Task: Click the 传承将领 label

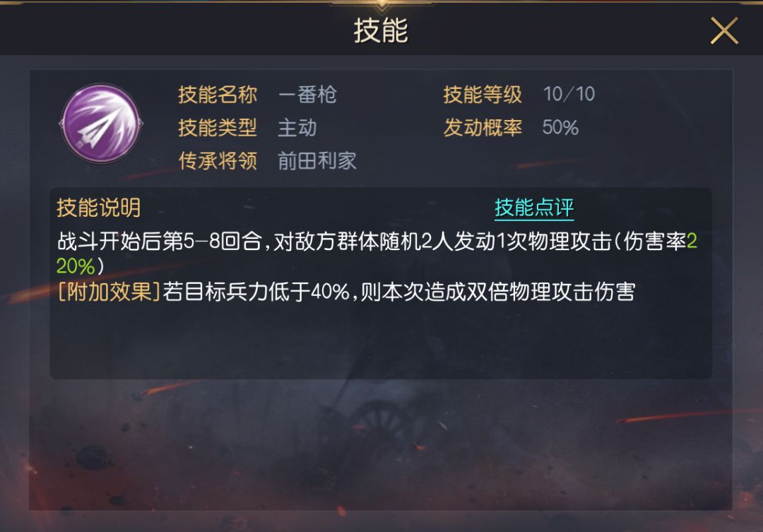Action: click(x=218, y=160)
